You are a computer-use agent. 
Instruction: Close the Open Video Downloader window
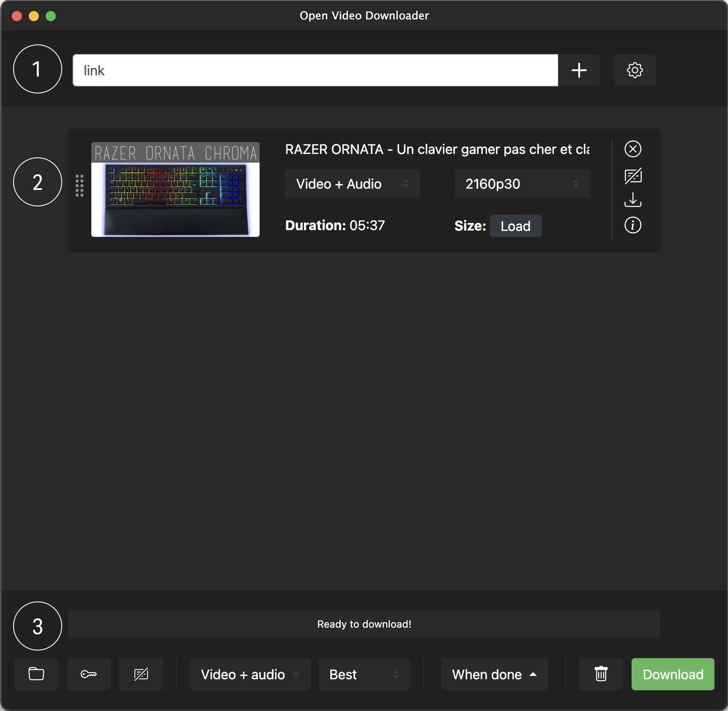(17, 16)
